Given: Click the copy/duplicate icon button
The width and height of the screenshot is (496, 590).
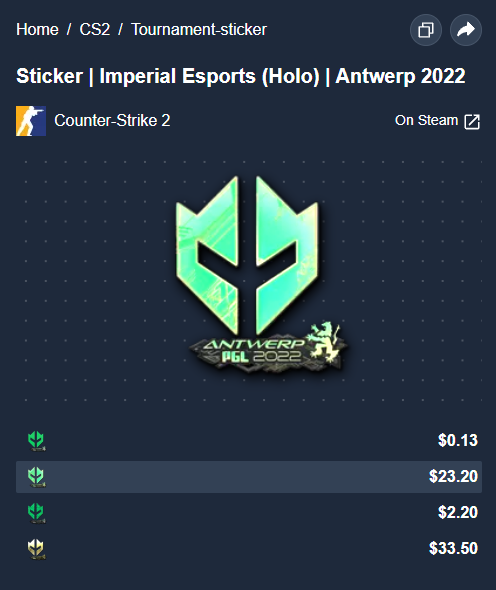Looking at the screenshot, I should click(x=426, y=30).
